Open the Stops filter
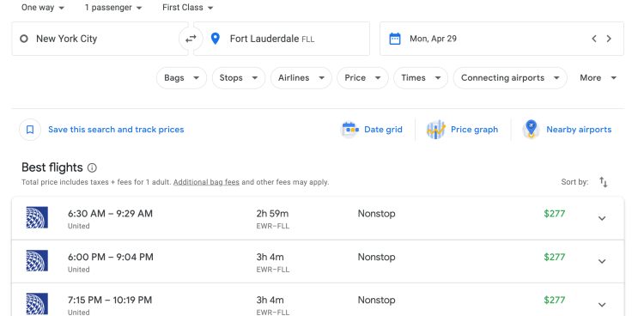The width and height of the screenshot is (644, 316). tap(239, 78)
